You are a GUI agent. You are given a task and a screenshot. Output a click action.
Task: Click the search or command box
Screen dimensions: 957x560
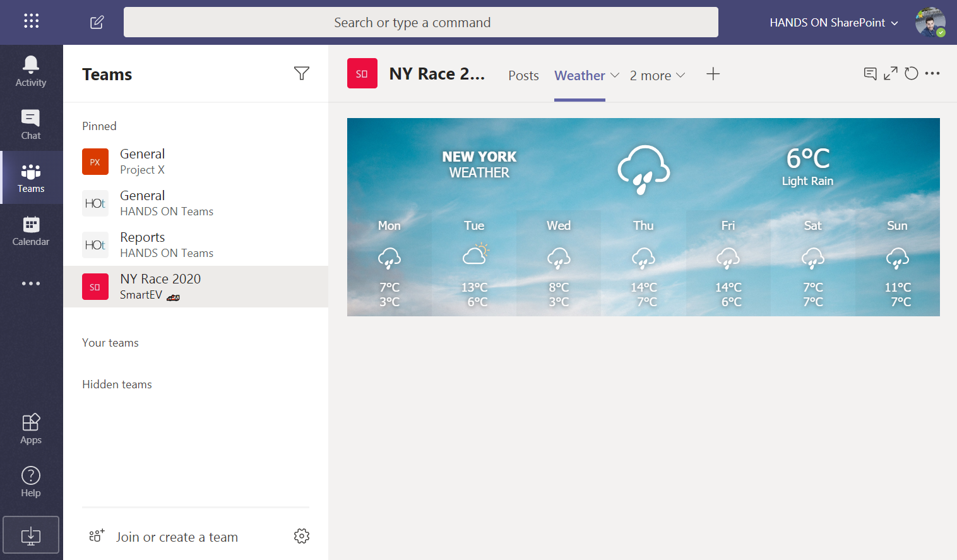pyautogui.click(x=420, y=23)
